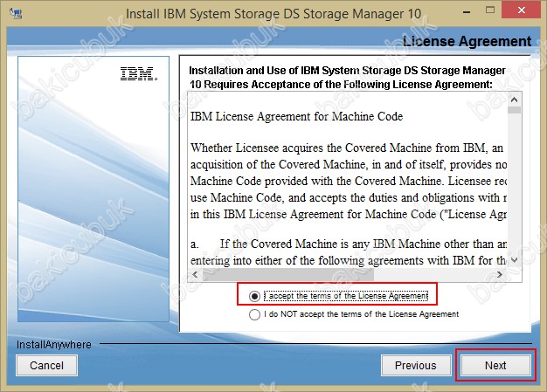Select 'I do NOT accept the terms' radio button
The image size is (547, 392).
(254, 314)
